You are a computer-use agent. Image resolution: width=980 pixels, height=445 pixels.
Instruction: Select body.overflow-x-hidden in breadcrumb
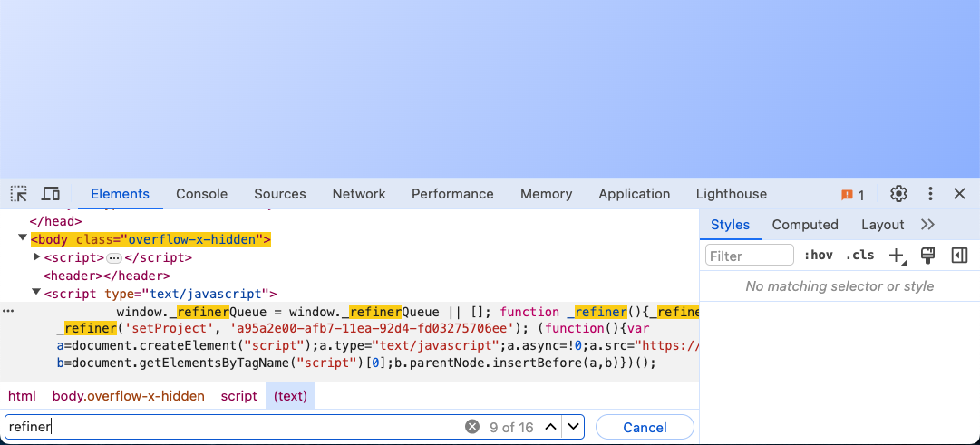click(128, 396)
